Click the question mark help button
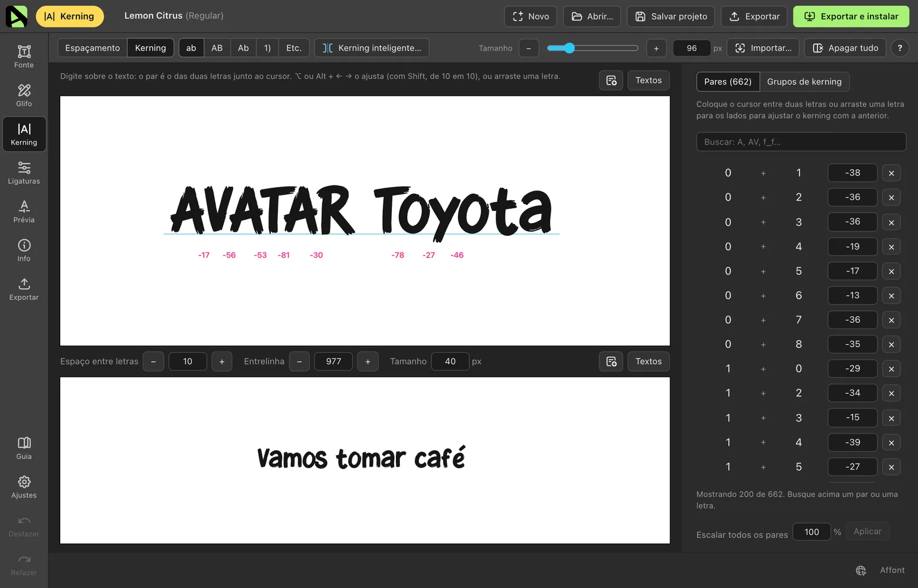The image size is (918, 588). (900, 48)
